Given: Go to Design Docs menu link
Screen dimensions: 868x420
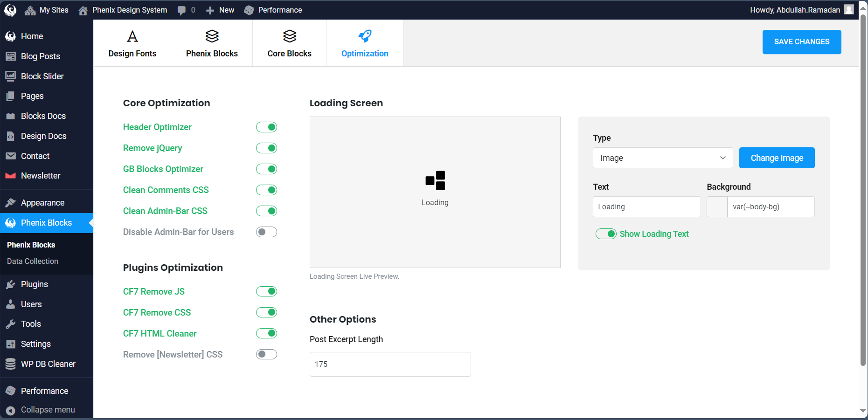Looking at the screenshot, I should pos(44,136).
